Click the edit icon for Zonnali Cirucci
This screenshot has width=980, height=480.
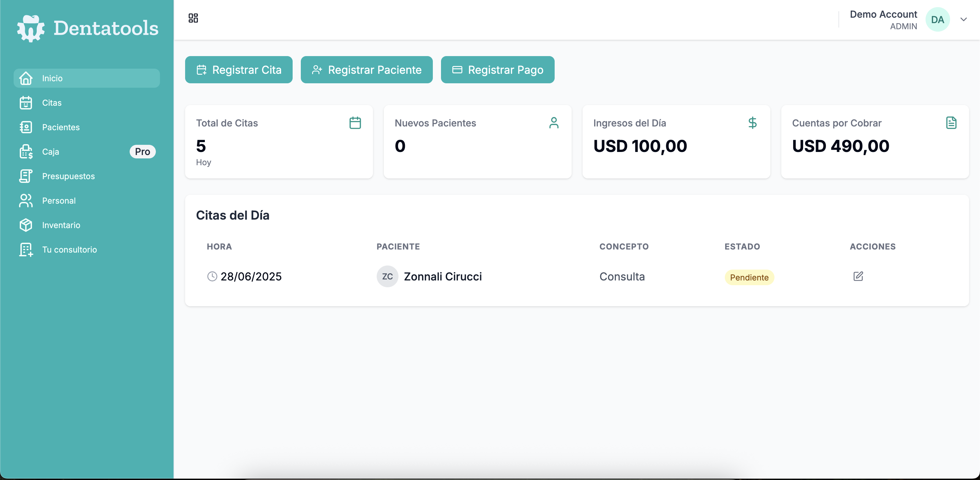(x=858, y=276)
